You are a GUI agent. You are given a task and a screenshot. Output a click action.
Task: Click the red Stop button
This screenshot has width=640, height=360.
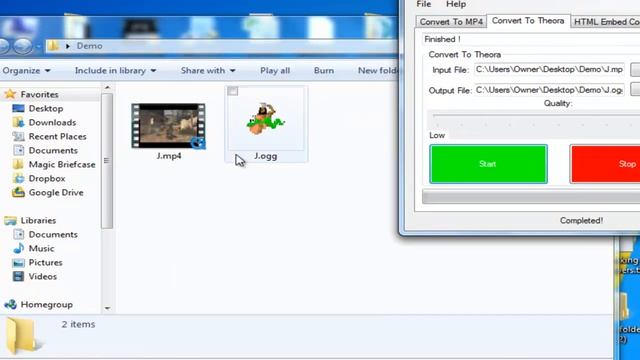click(x=605, y=164)
